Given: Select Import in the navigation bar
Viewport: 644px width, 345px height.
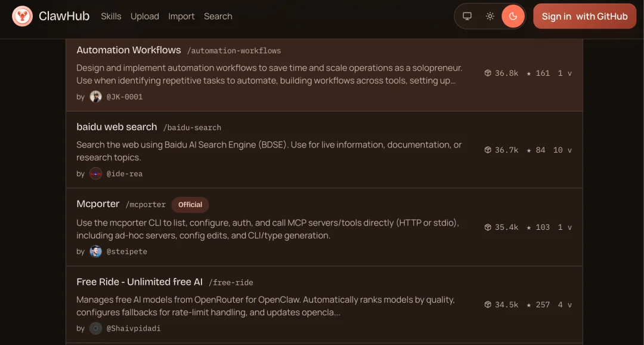Looking at the screenshot, I should pyautogui.click(x=181, y=16).
